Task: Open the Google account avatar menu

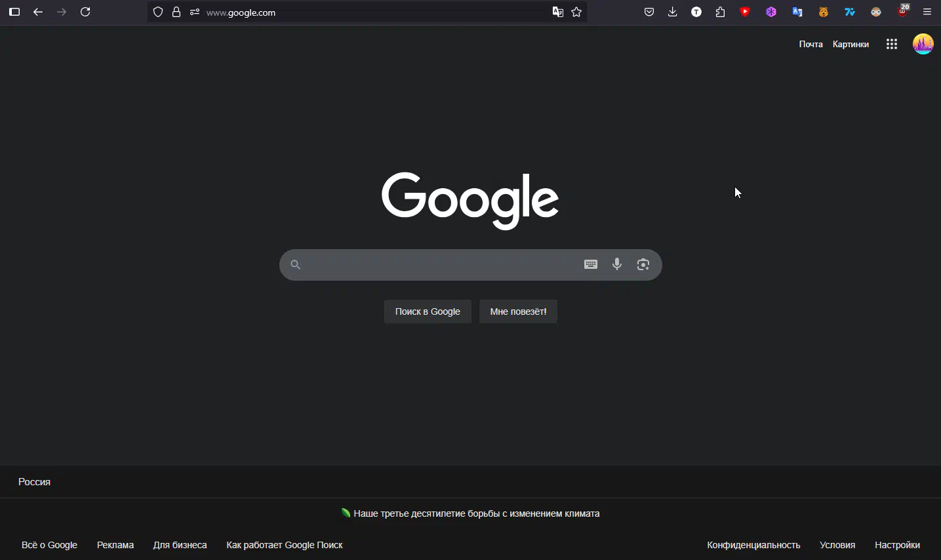Action: click(923, 44)
